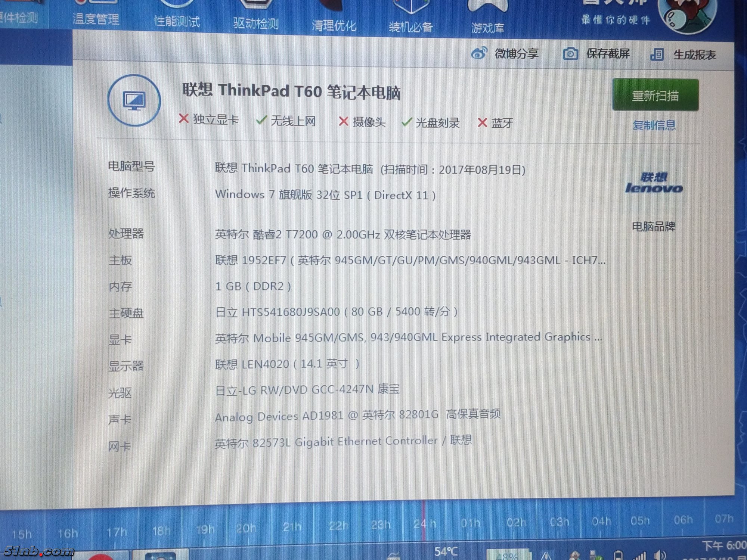Click the 54℃ temperature readout in taskbar

pyautogui.click(x=446, y=551)
